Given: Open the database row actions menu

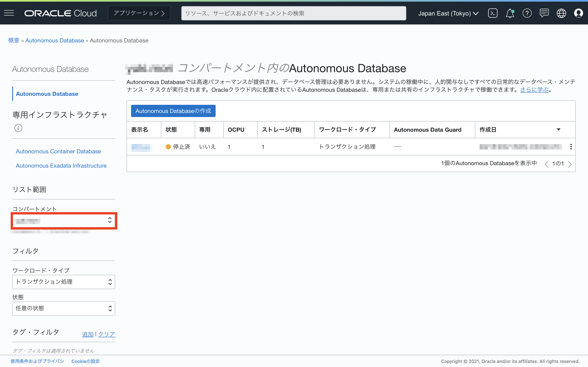Looking at the screenshot, I should pos(571,147).
